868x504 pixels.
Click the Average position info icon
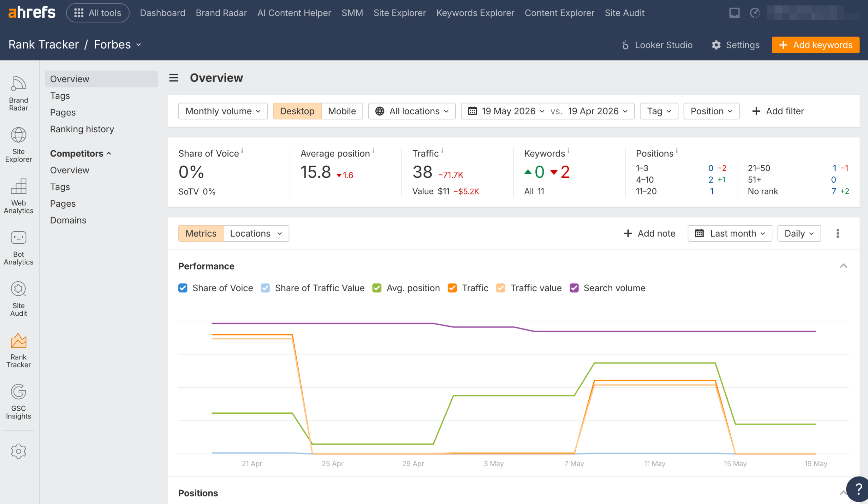click(373, 150)
